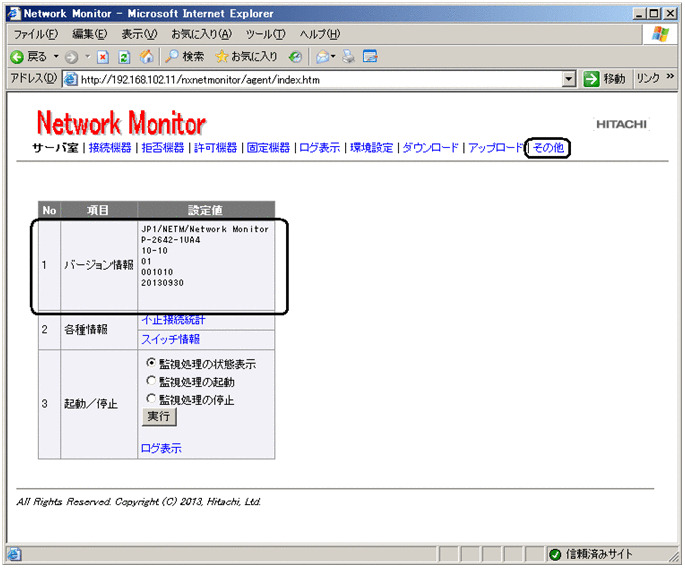
Task: Click the 設定値 column header
Action: pyautogui.click(x=206, y=210)
